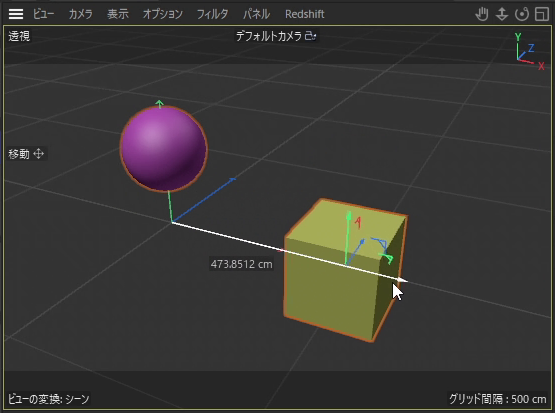This screenshot has height=413, width=555.
Task: Toggle the viewport layout maximize icon
Action: (x=542, y=14)
